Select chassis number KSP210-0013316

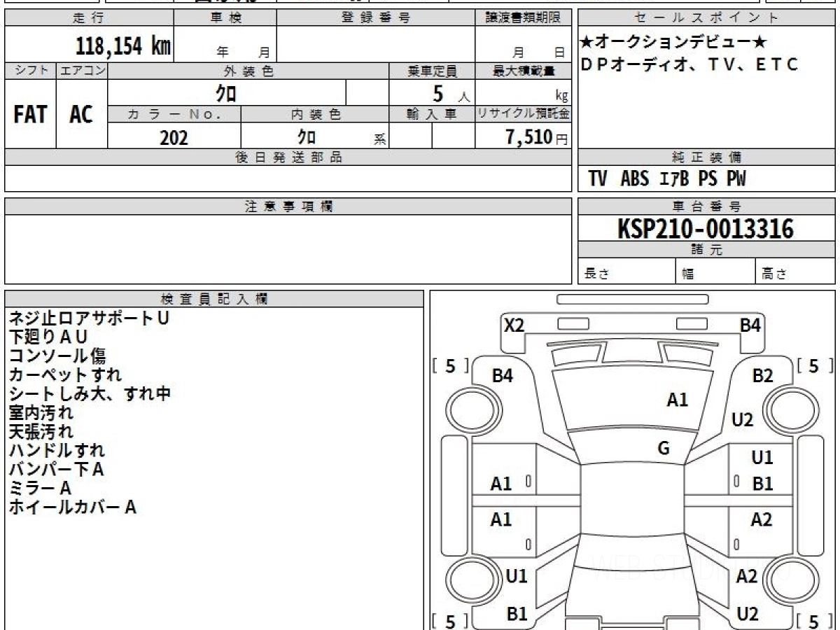[706, 228]
